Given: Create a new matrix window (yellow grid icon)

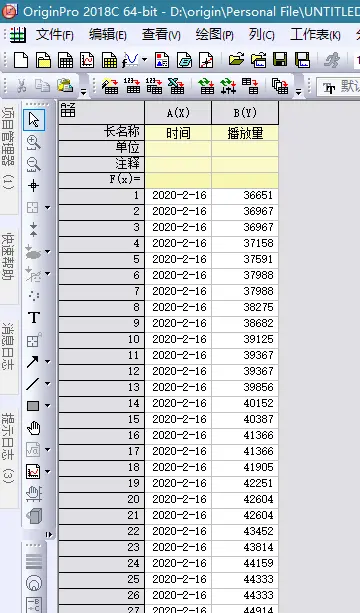Looking at the screenshot, I should (x=109, y=60).
